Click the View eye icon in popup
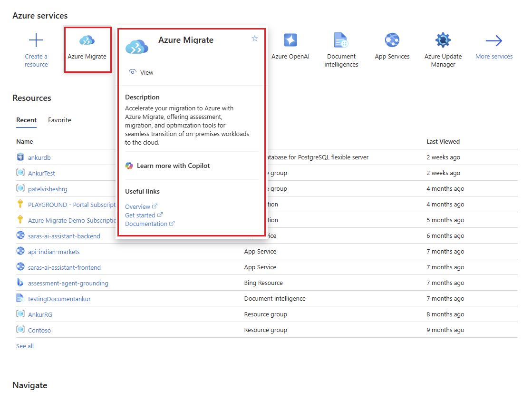532x402 pixels. (x=133, y=72)
